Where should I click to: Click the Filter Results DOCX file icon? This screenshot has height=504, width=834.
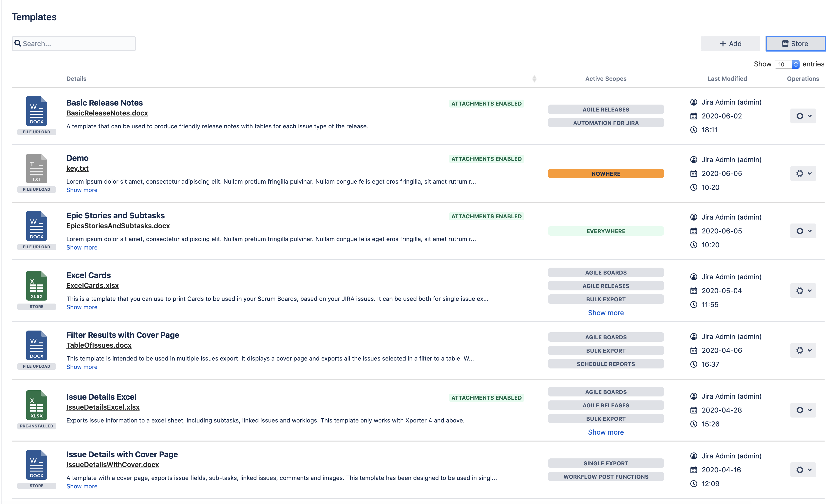(37, 346)
